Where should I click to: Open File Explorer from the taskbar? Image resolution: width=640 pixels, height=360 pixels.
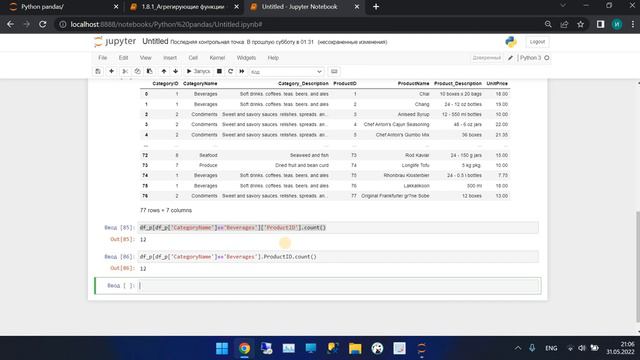(x=355, y=348)
